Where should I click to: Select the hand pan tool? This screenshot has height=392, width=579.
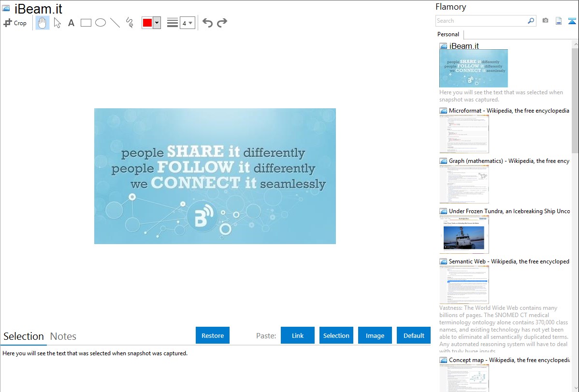coord(42,23)
